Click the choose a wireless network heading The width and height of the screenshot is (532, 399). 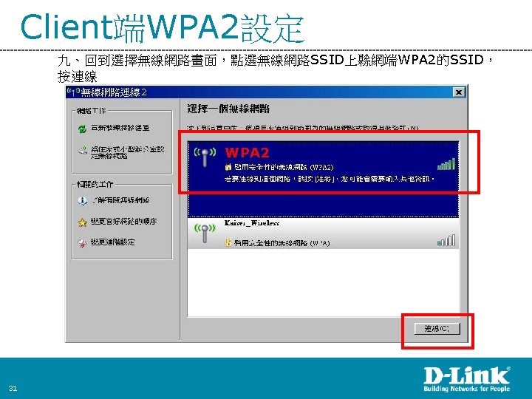click(x=228, y=109)
